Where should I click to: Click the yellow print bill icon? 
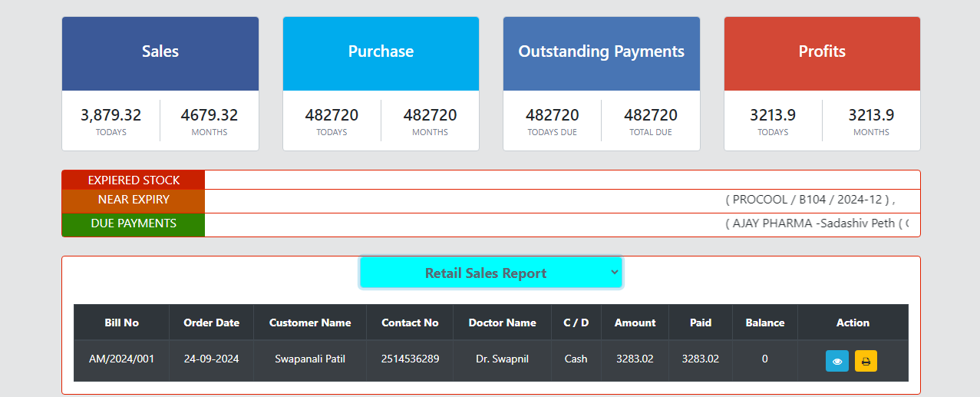pyautogui.click(x=866, y=361)
